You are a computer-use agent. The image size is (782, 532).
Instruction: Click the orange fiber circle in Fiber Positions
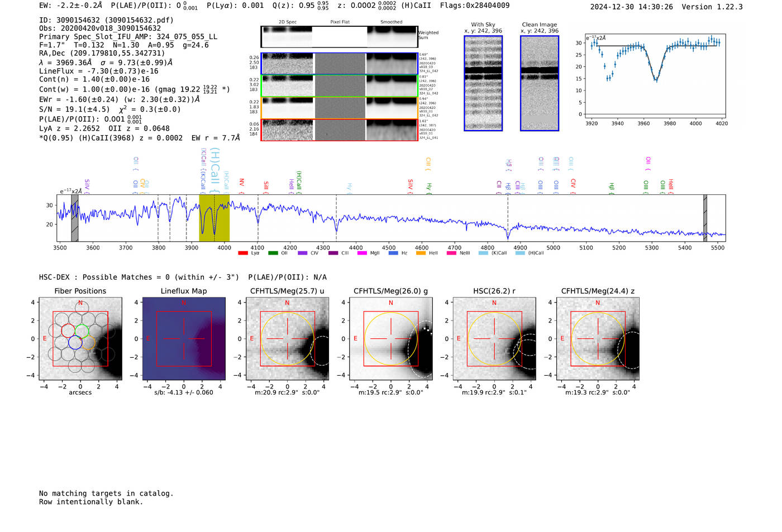(89, 342)
